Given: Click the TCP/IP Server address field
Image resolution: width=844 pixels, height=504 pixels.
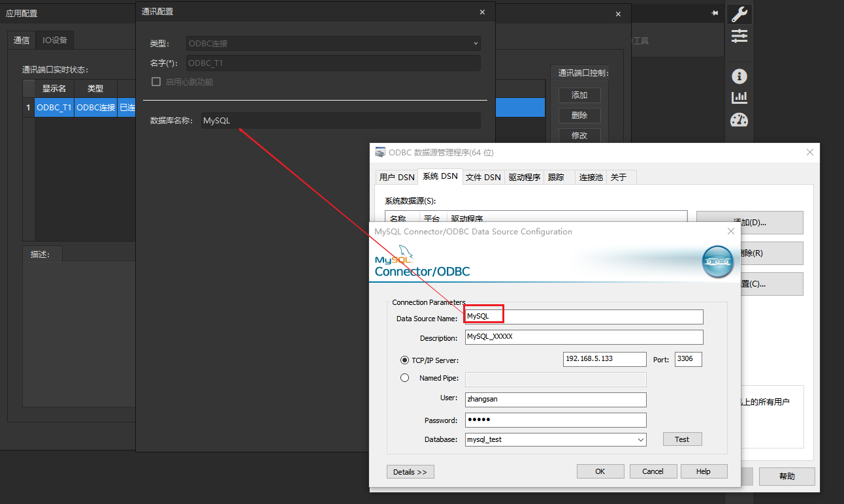Looking at the screenshot, I should point(605,359).
